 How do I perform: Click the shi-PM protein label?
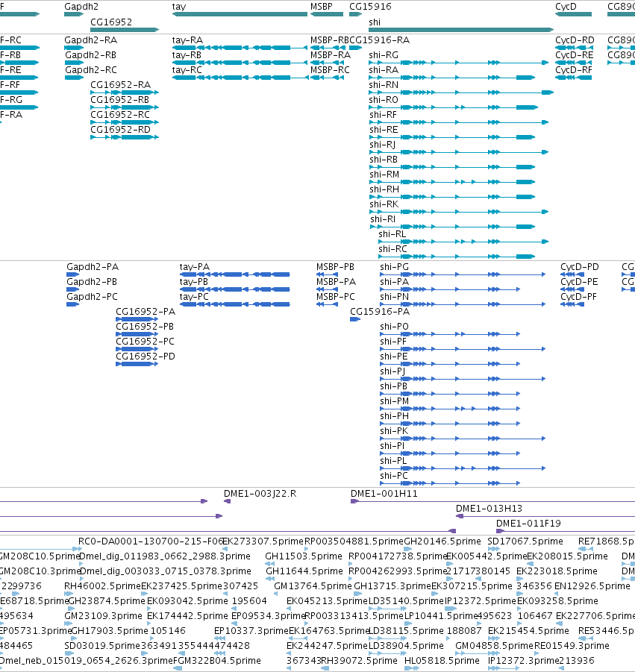[x=394, y=401]
